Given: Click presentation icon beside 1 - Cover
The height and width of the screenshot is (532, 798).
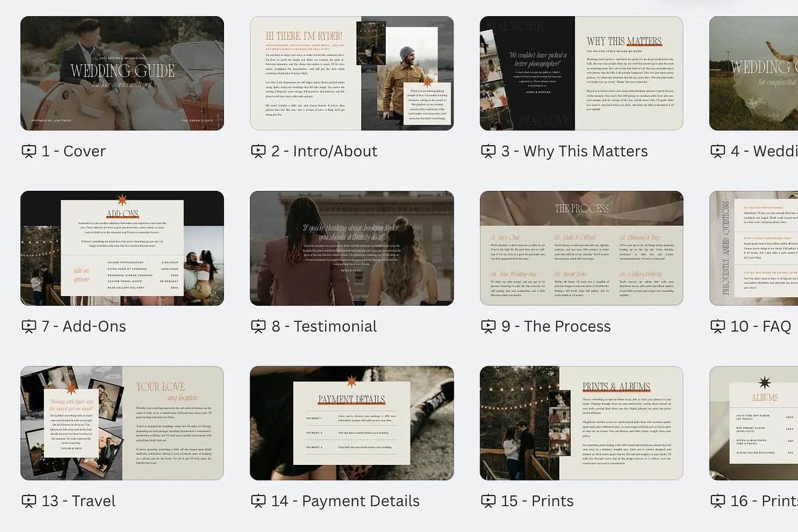Looking at the screenshot, I should [x=29, y=151].
